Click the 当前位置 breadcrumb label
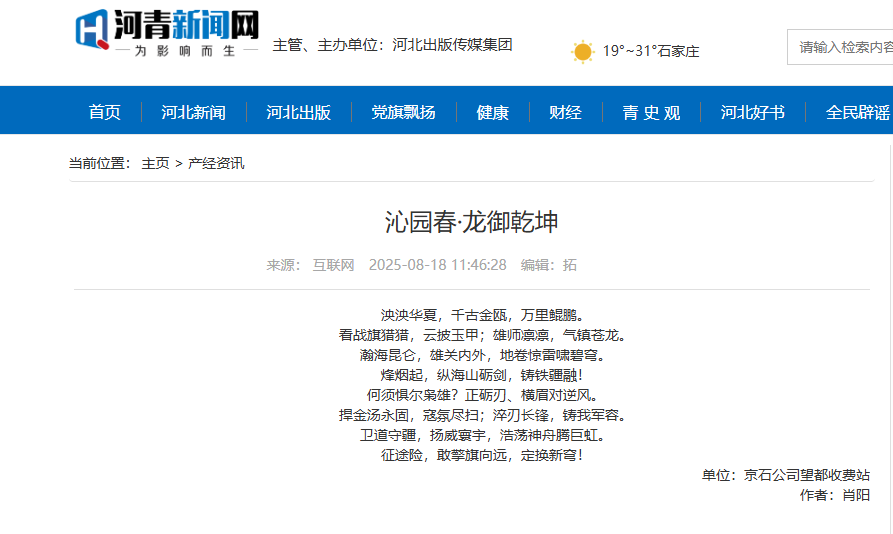This screenshot has height=534, width=893. click(x=100, y=163)
